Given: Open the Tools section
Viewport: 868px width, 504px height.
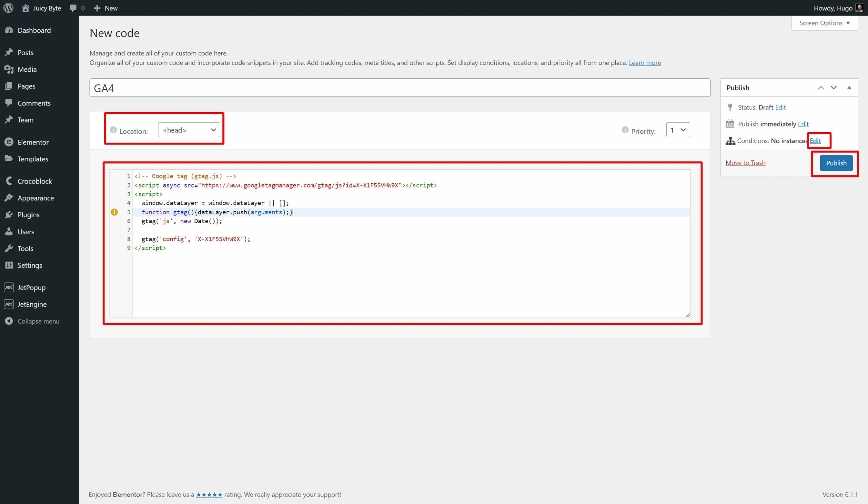Looking at the screenshot, I should (26, 248).
